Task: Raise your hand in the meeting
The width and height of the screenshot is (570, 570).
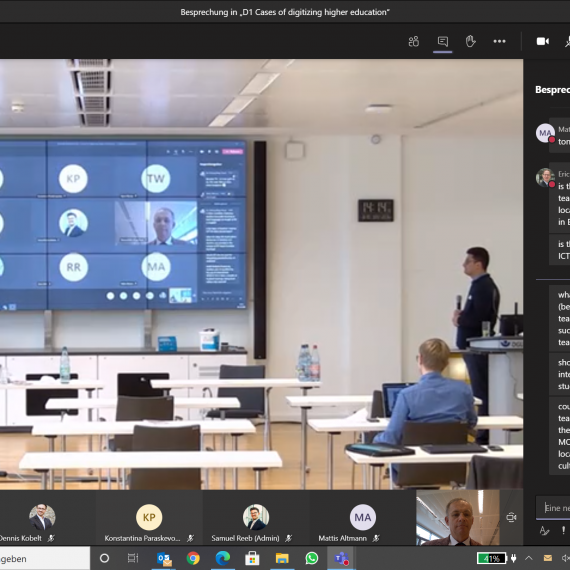Action: point(471,41)
